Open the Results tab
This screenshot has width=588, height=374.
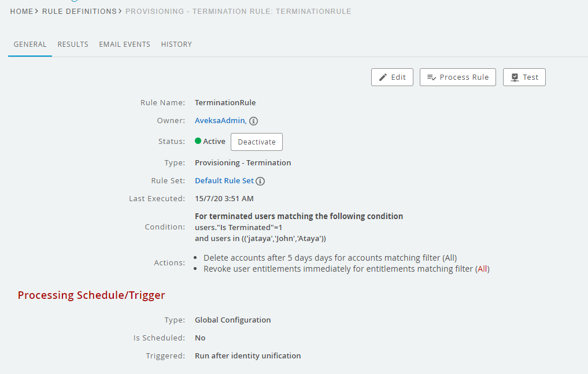click(73, 45)
